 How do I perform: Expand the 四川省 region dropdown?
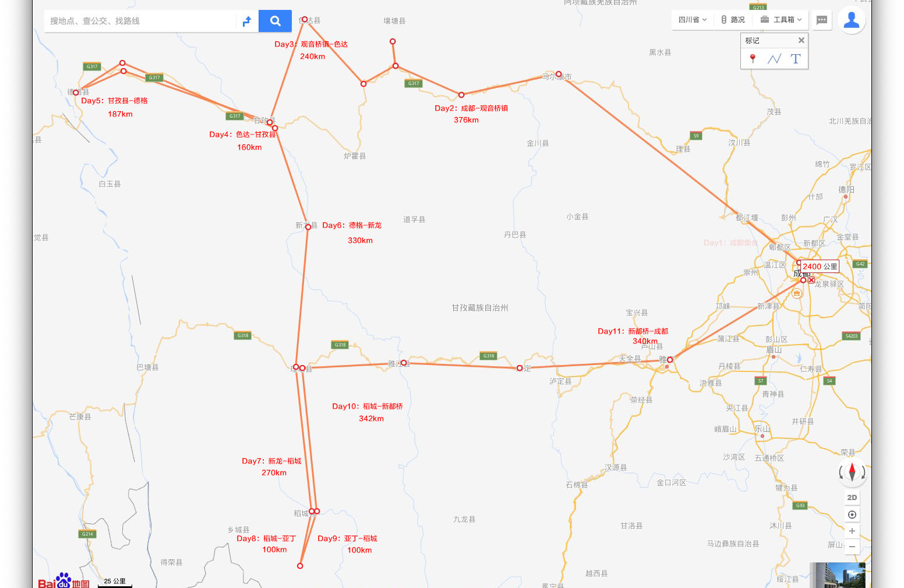click(x=692, y=20)
